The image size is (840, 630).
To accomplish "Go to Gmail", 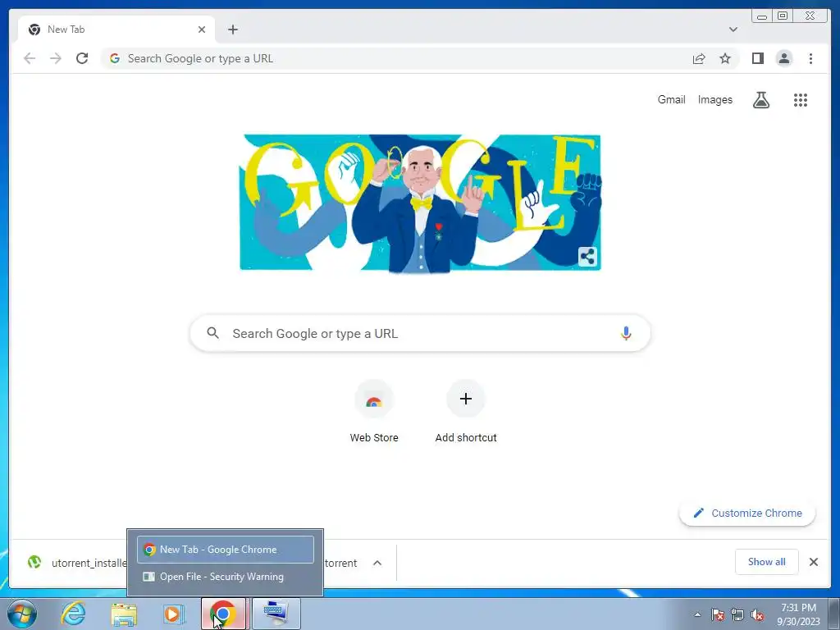I will (671, 99).
